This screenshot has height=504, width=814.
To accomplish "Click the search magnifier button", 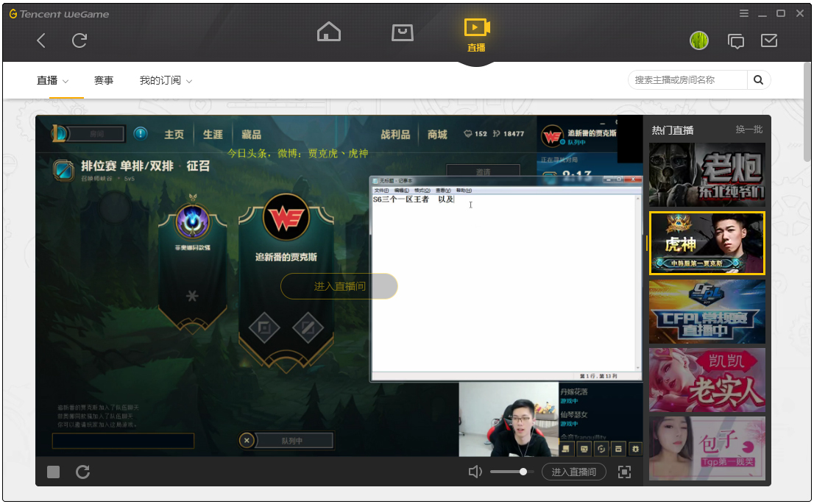I will [x=759, y=80].
